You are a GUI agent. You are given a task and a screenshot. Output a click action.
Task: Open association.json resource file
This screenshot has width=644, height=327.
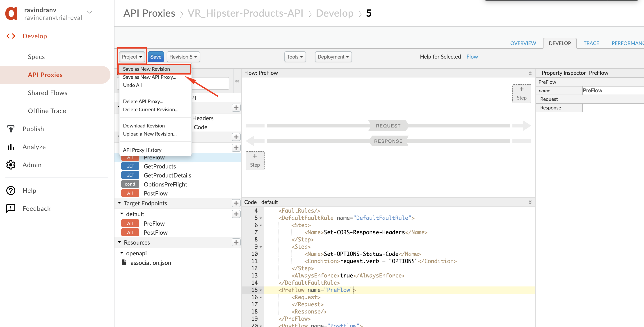point(151,263)
